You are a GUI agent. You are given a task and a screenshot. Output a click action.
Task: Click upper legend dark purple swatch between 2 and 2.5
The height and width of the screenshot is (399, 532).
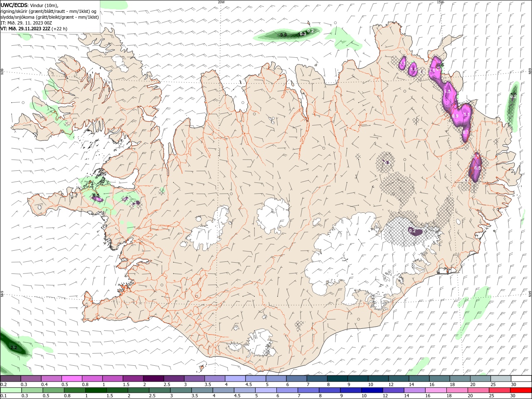pyautogui.click(x=153, y=379)
